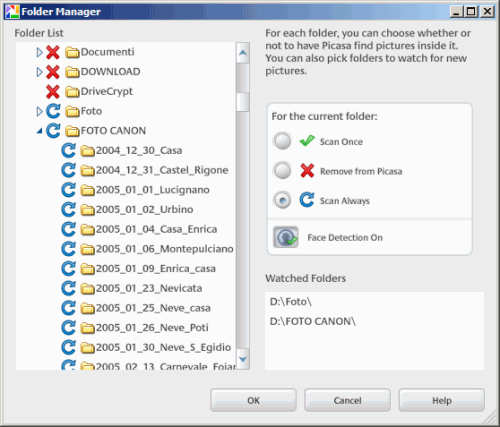Click the scan icon beside 2005_01_25_Neve_casa

pyautogui.click(x=69, y=308)
